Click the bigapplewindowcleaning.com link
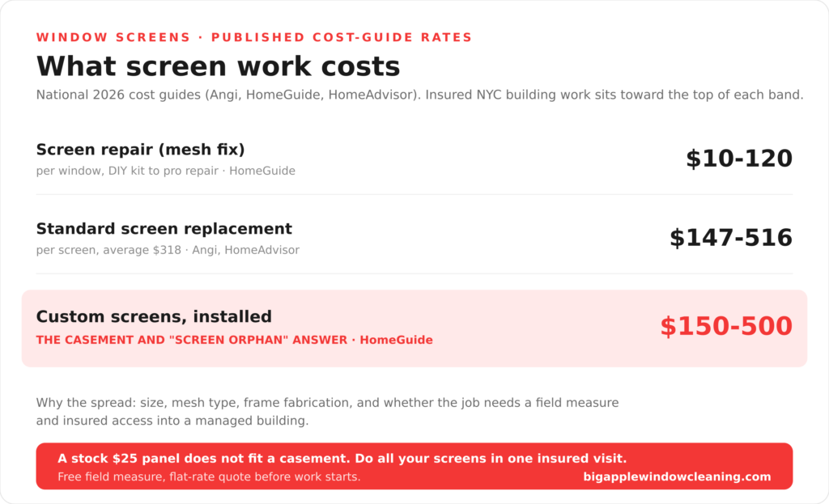 677,476
